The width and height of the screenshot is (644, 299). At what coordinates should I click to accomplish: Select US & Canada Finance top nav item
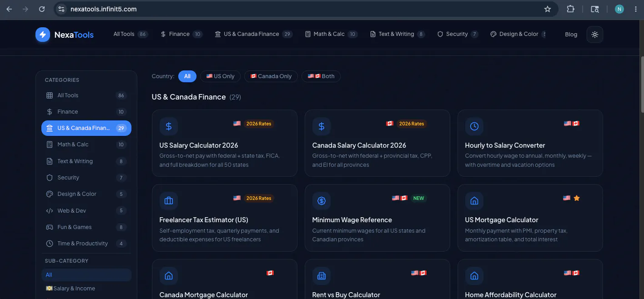(x=253, y=34)
